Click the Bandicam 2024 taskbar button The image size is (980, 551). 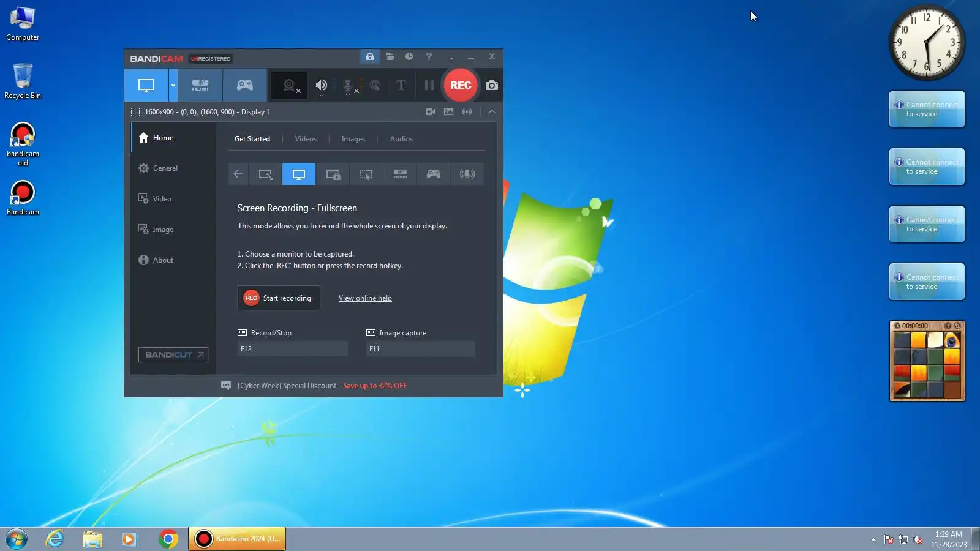pos(237,539)
